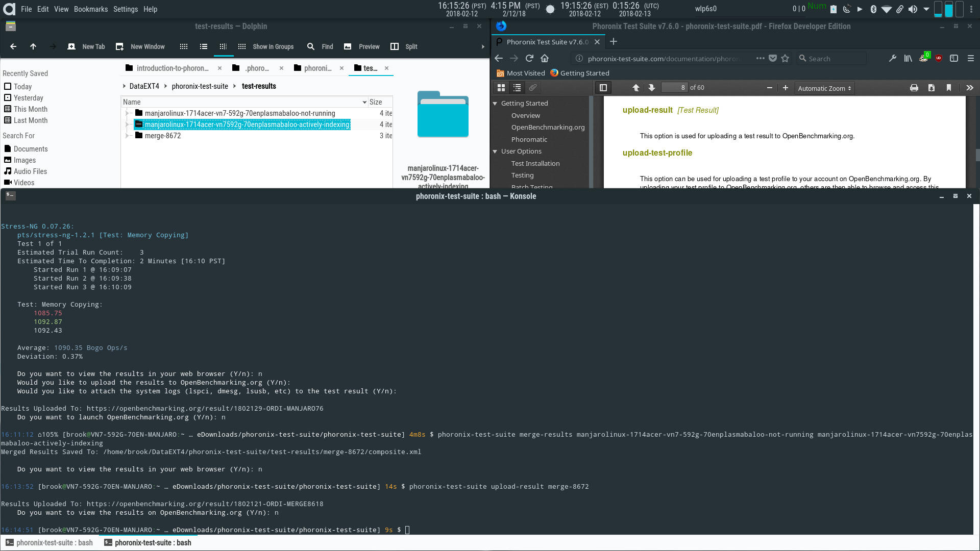The height and width of the screenshot is (551, 980).
Task: Open page actions ellipsis in URL bar
Action: click(x=760, y=58)
